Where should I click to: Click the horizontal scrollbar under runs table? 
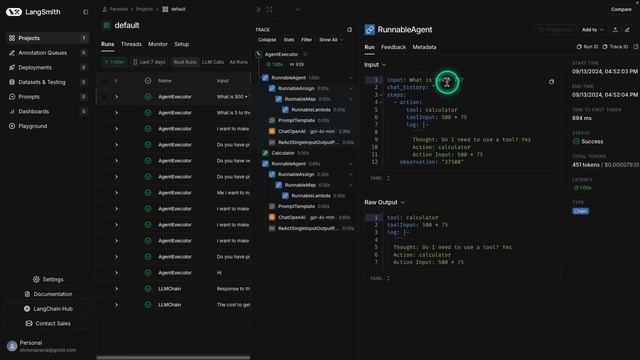pyautogui.click(x=173, y=358)
